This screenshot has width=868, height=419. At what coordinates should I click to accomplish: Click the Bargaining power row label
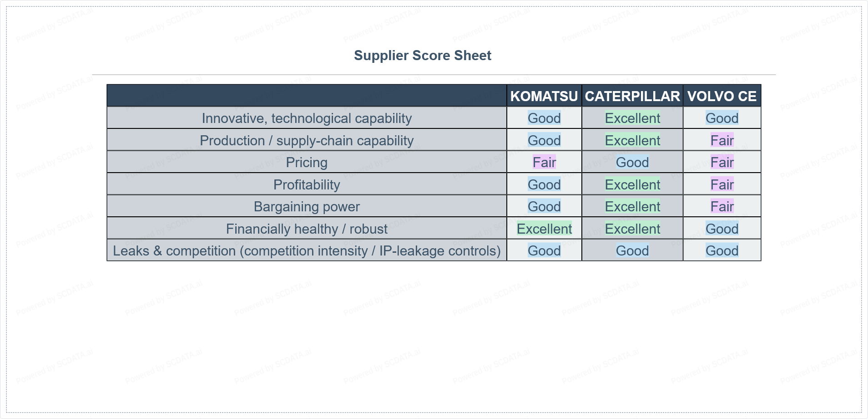[307, 207]
